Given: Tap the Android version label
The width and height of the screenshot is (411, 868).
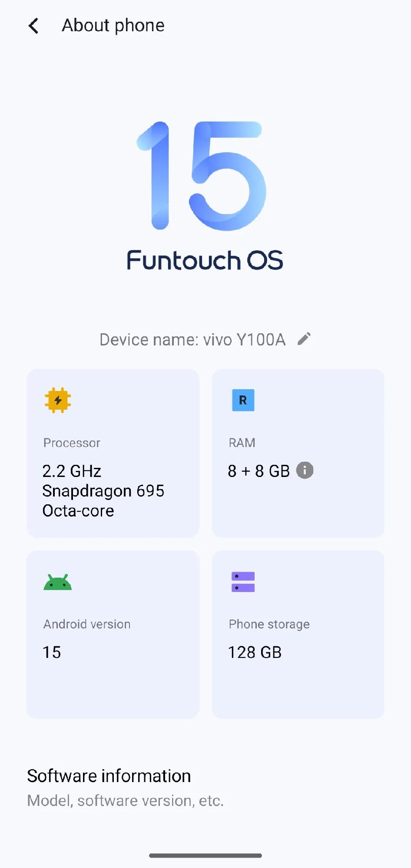Looking at the screenshot, I should (87, 624).
